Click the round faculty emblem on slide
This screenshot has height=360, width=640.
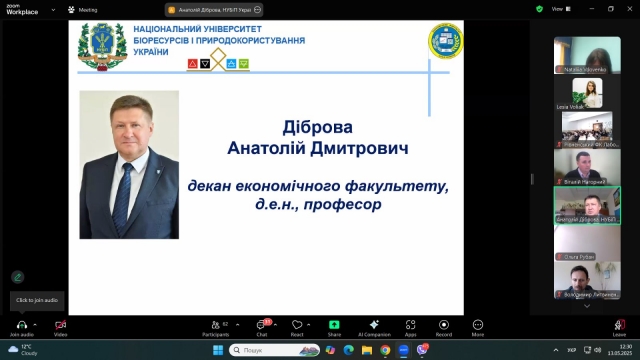pyautogui.click(x=445, y=41)
